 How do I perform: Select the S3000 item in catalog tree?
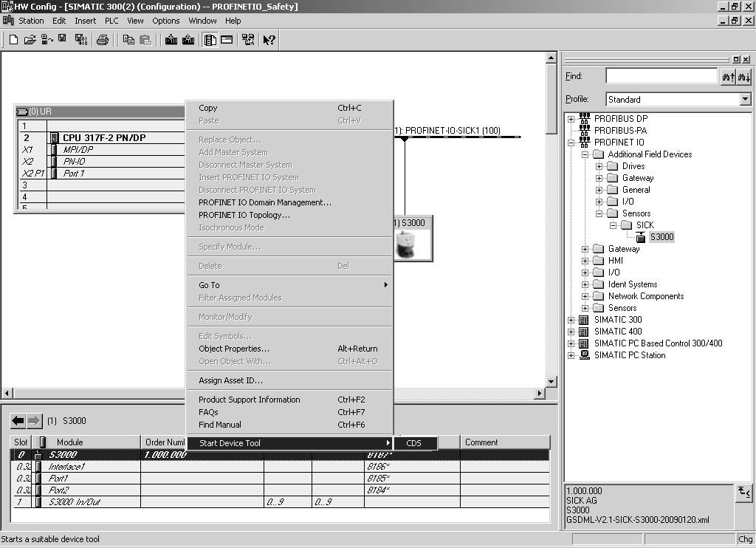pyautogui.click(x=661, y=237)
